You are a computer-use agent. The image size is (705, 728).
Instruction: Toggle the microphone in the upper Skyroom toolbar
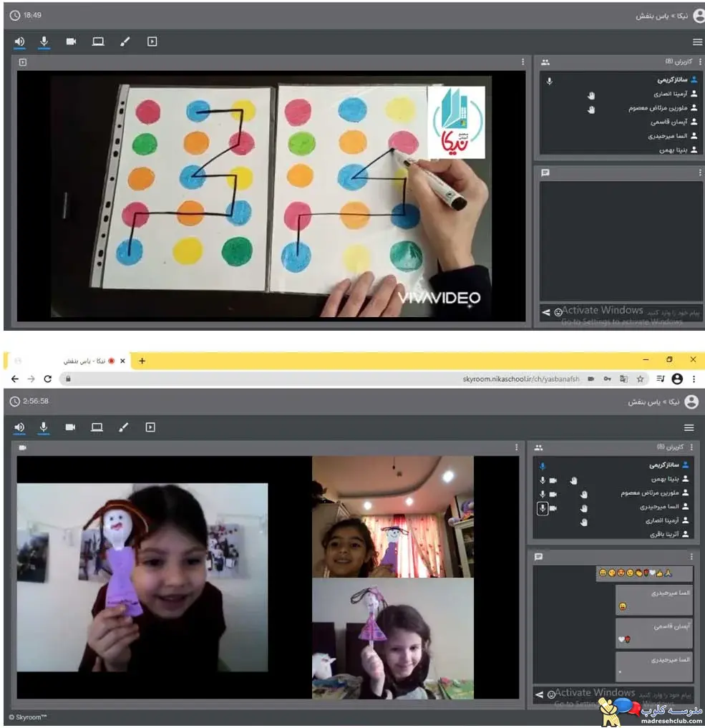click(x=44, y=42)
